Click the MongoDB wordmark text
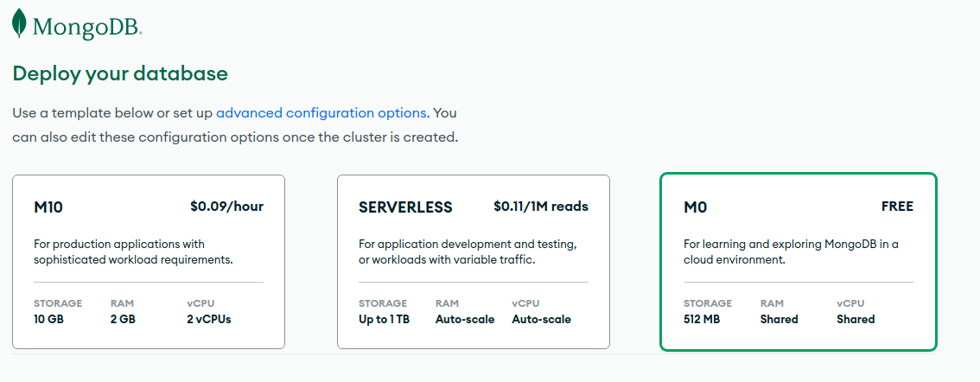Viewport: 980px width, 382px height. [x=87, y=29]
